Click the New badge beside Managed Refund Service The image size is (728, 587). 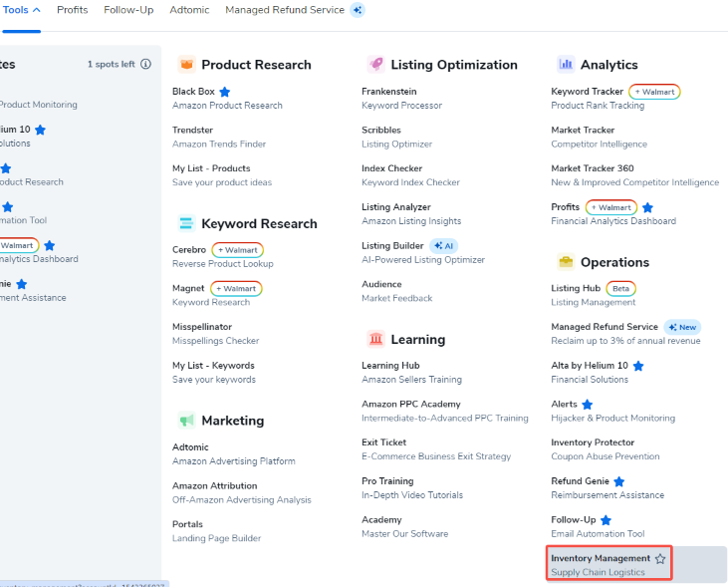(682, 327)
